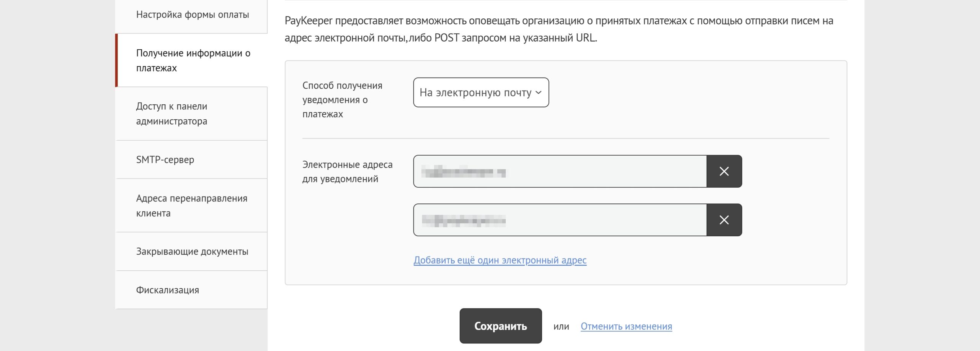
Task: Open the SMTP-сервер settings
Action: click(165, 159)
